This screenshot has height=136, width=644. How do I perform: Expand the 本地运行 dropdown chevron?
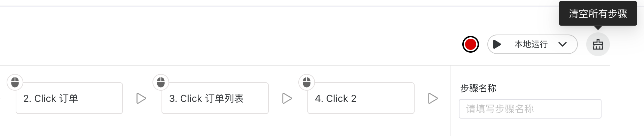[563, 44]
